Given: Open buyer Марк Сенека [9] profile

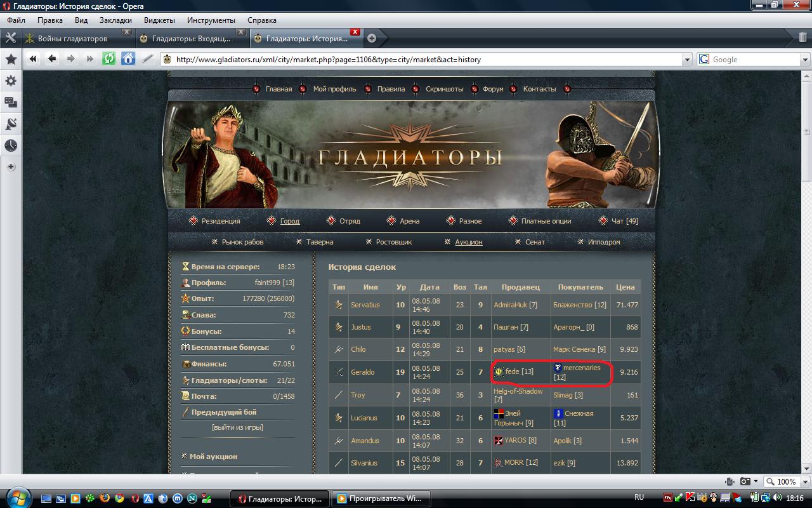Looking at the screenshot, I should [x=579, y=349].
